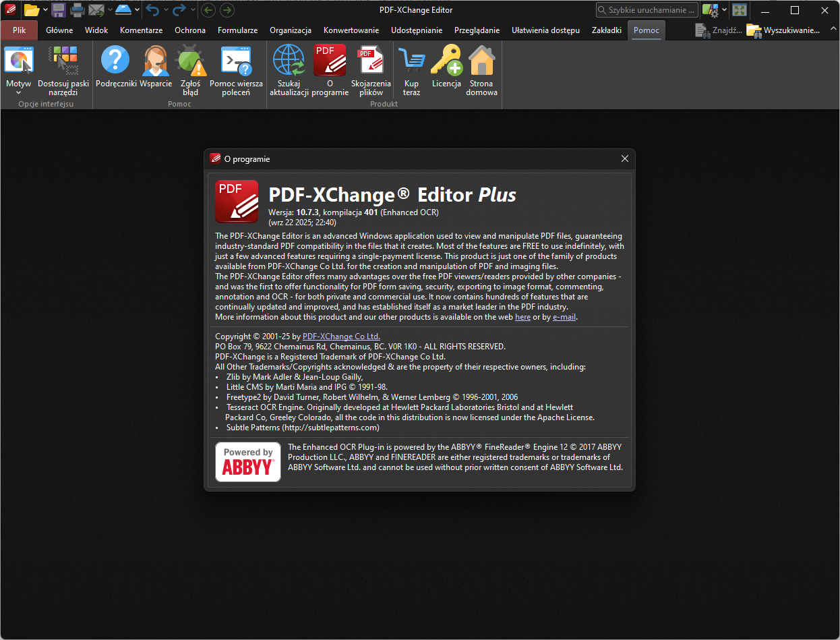The width and height of the screenshot is (840, 640).
Task: Open PDF-XChange Co Ltd. link
Action: (x=341, y=336)
